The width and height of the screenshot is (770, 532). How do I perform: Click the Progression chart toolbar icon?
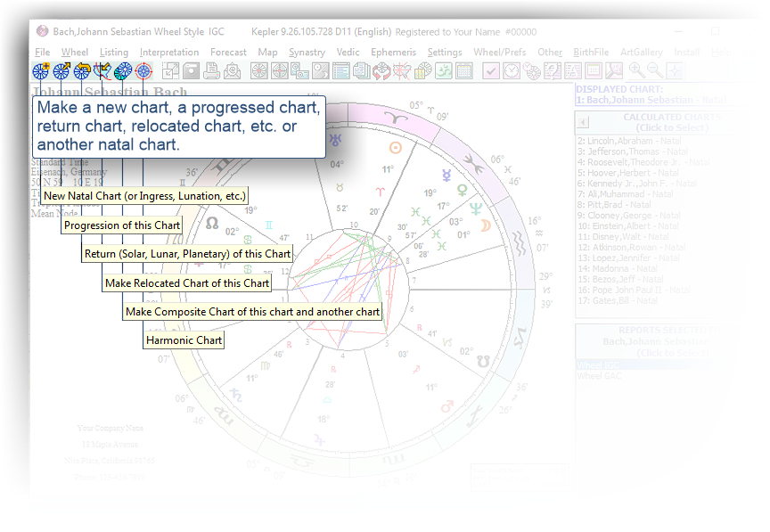[61, 71]
